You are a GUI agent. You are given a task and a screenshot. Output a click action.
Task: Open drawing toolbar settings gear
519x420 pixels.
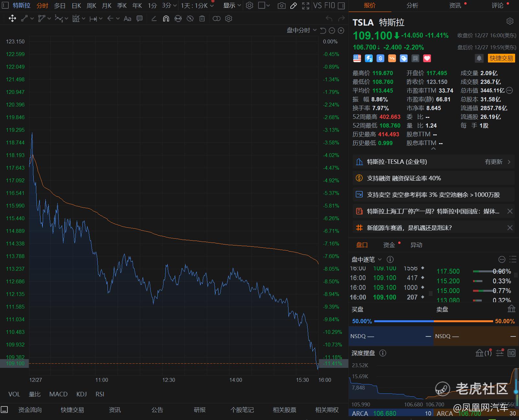[229, 18]
